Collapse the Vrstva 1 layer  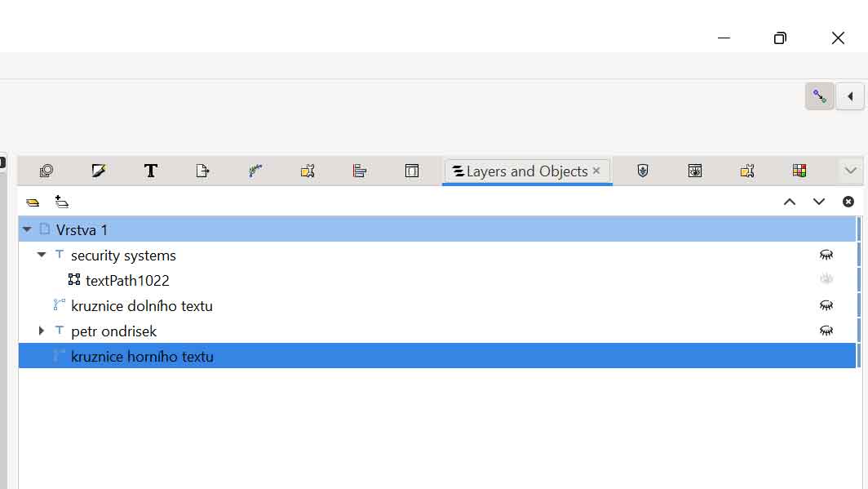[x=27, y=230]
